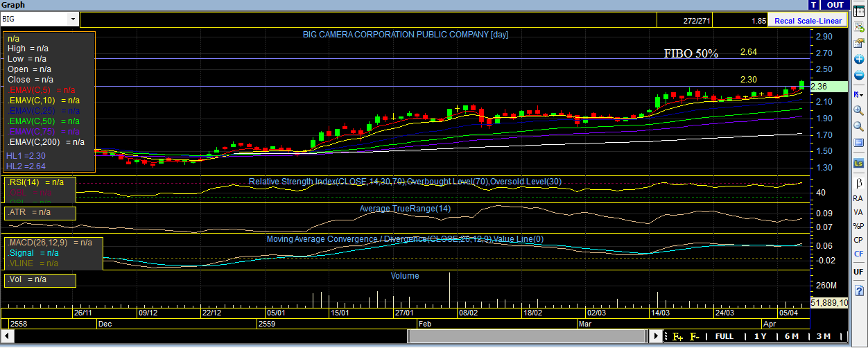Click Recal Scale-Linear button
The width and height of the screenshot is (868, 348).
click(808, 21)
